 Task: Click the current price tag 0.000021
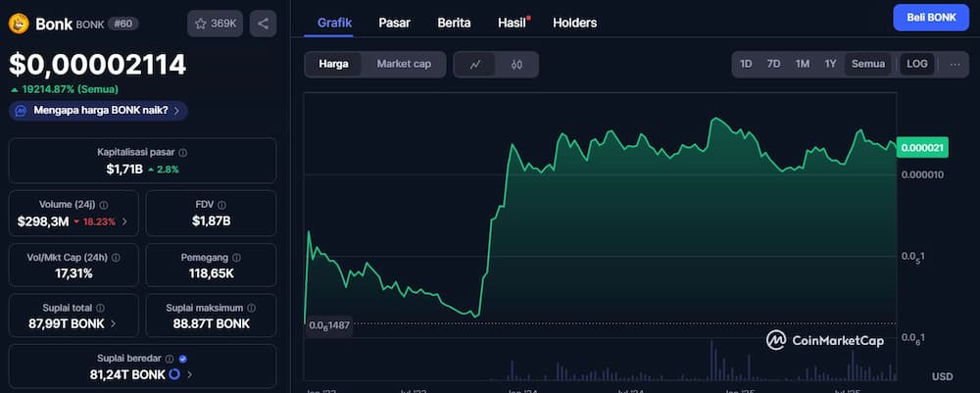[x=922, y=147]
